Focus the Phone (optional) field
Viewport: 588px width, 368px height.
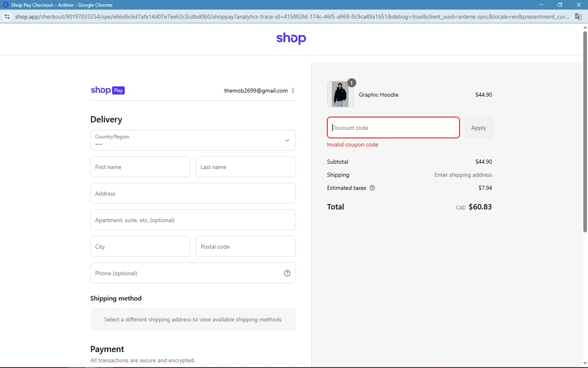pos(193,273)
